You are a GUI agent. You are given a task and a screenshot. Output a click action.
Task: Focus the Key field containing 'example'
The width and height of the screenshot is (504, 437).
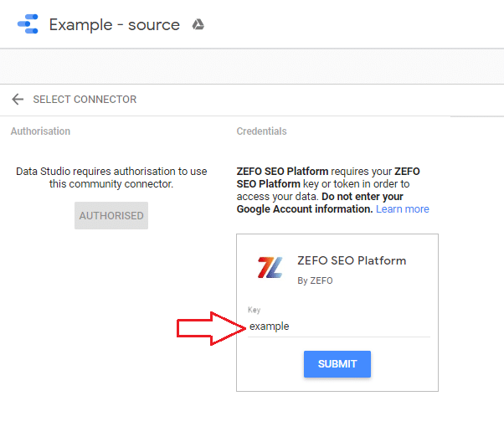[339, 326]
